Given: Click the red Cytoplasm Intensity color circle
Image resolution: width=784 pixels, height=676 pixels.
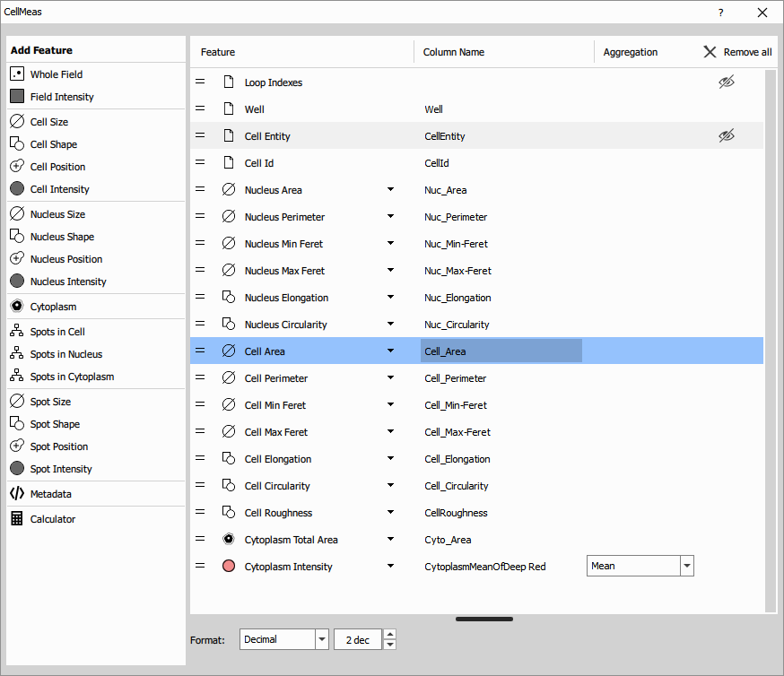Looking at the screenshot, I should tap(229, 567).
